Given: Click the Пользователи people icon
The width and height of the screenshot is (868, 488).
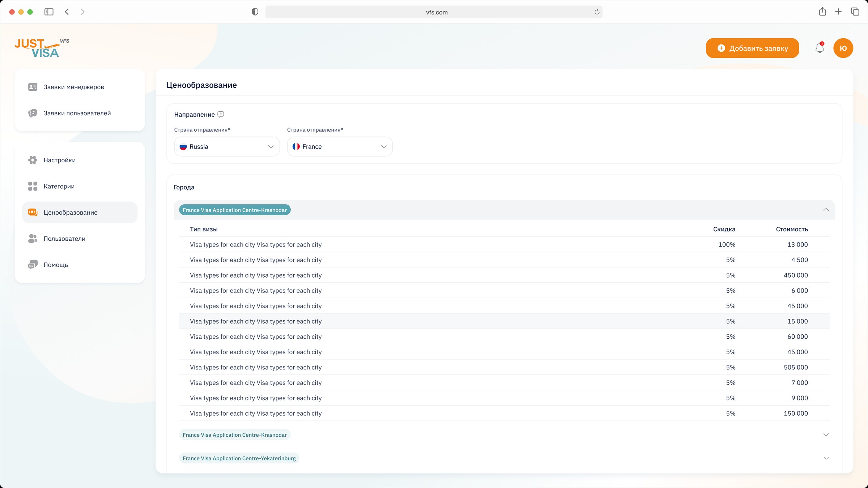Looking at the screenshot, I should pos(33,239).
